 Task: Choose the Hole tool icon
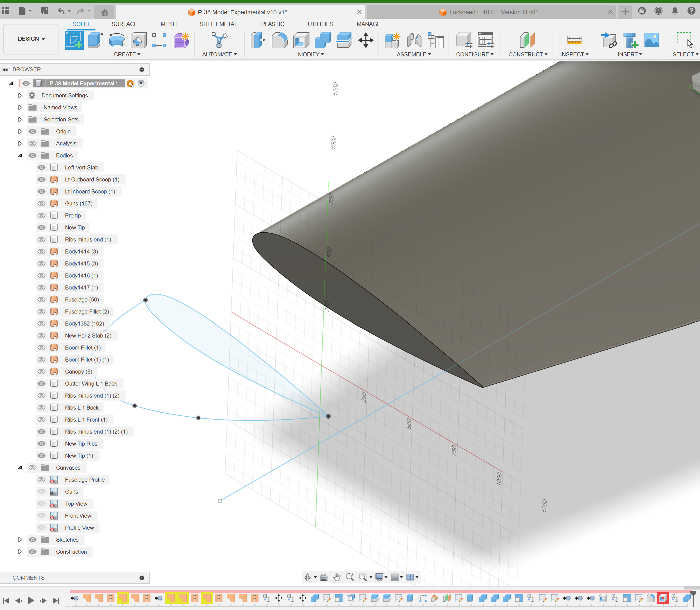pyautogui.click(x=138, y=40)
